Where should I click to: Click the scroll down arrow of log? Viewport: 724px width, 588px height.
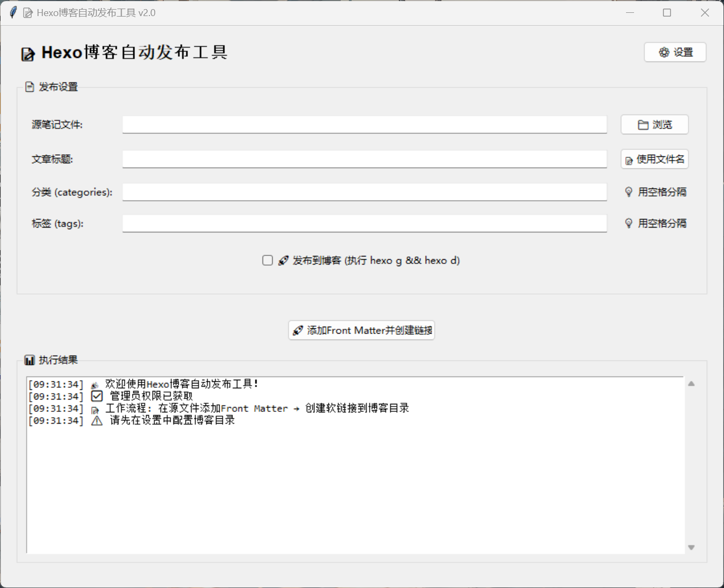pyautogui.click(x=691, y=547)
